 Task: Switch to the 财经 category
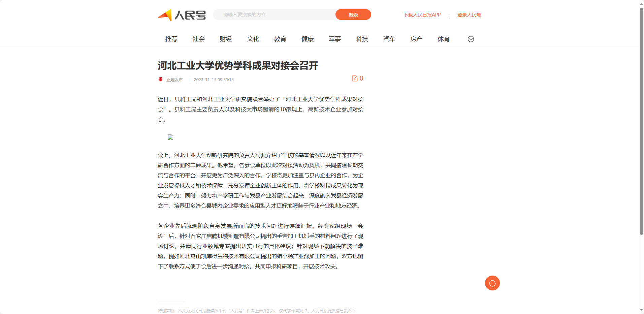[x=226, y=39]
